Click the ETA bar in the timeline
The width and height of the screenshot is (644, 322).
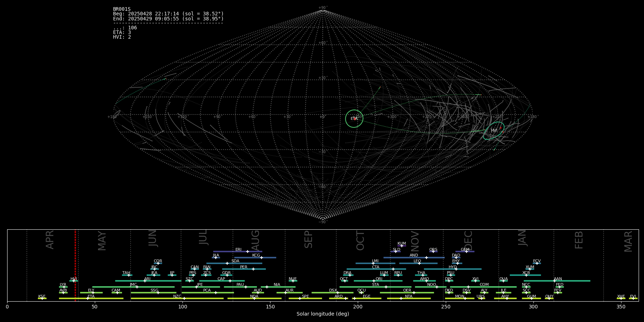[91, 298]
